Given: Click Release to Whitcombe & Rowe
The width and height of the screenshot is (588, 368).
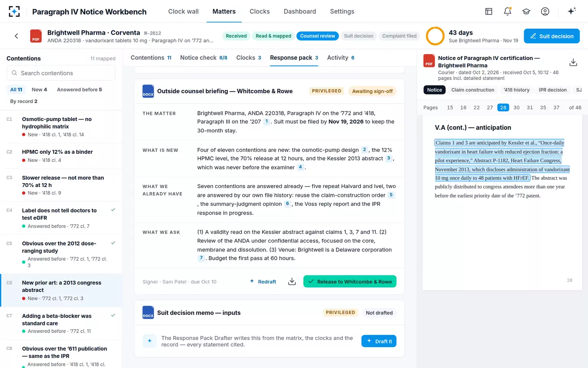Looking at the screenshot, I should tap(350, 281).
